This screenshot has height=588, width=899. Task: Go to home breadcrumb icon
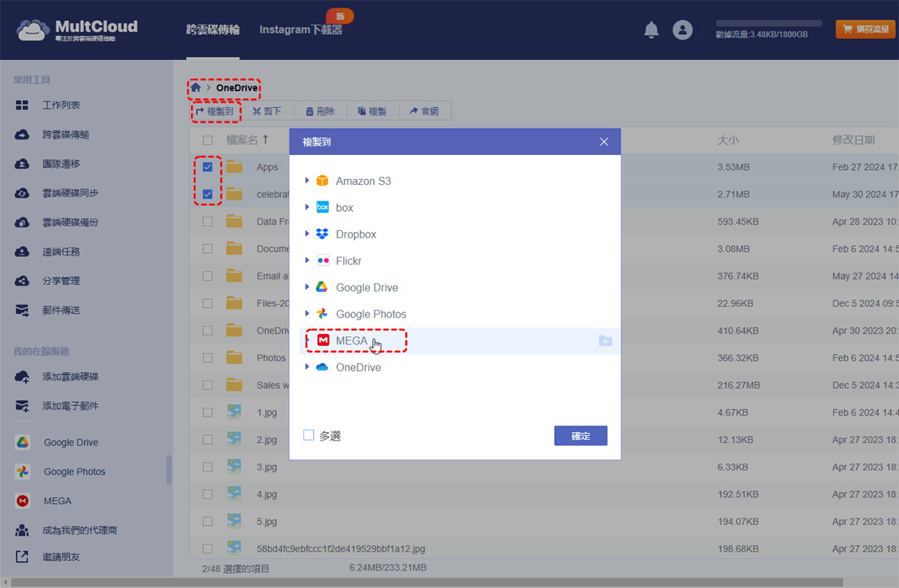click(196, 88)
